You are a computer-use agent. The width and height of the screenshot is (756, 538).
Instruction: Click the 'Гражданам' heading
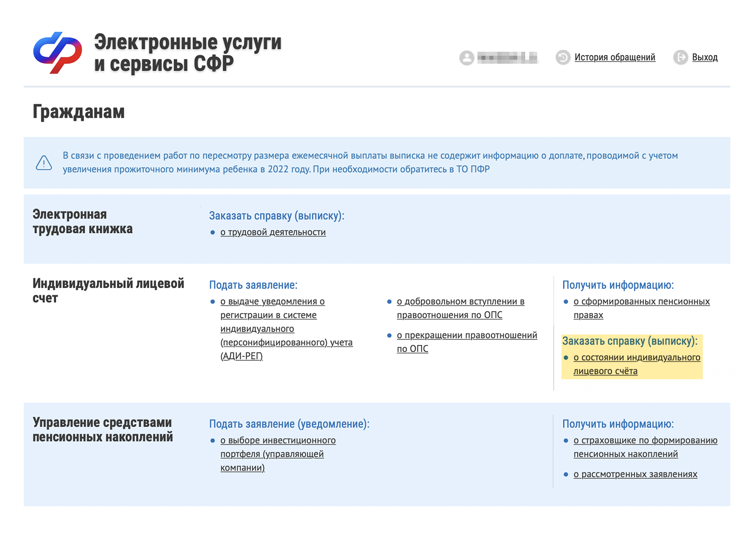pyautogui.click(x=79, y=112)
